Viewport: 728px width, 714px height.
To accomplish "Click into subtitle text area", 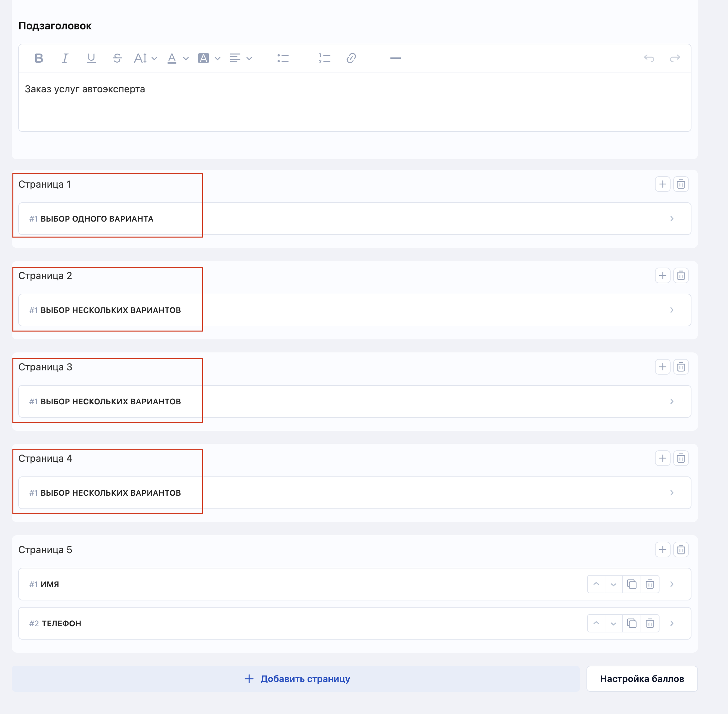I will [x=354, y=101].
